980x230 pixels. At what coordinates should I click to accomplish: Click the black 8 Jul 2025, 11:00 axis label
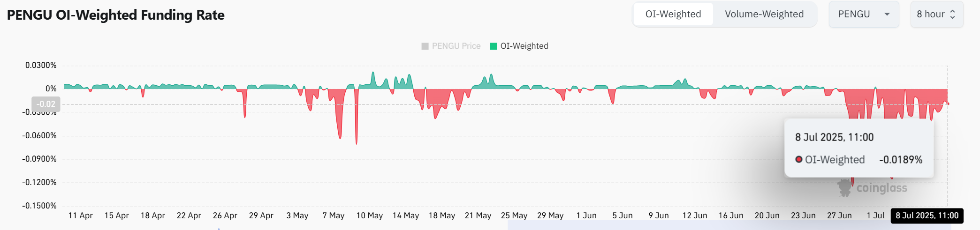pos(927,215)
